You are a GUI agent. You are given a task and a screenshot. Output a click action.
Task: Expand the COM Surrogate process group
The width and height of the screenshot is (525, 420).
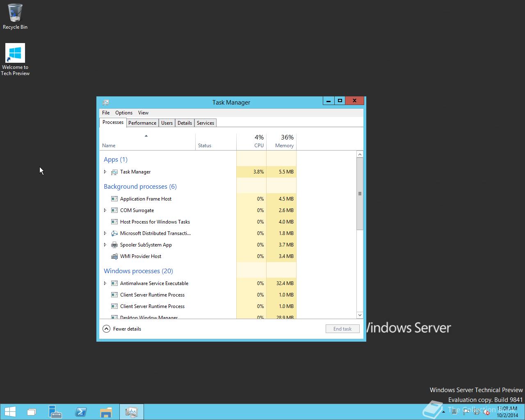click(x=105, y=210)
